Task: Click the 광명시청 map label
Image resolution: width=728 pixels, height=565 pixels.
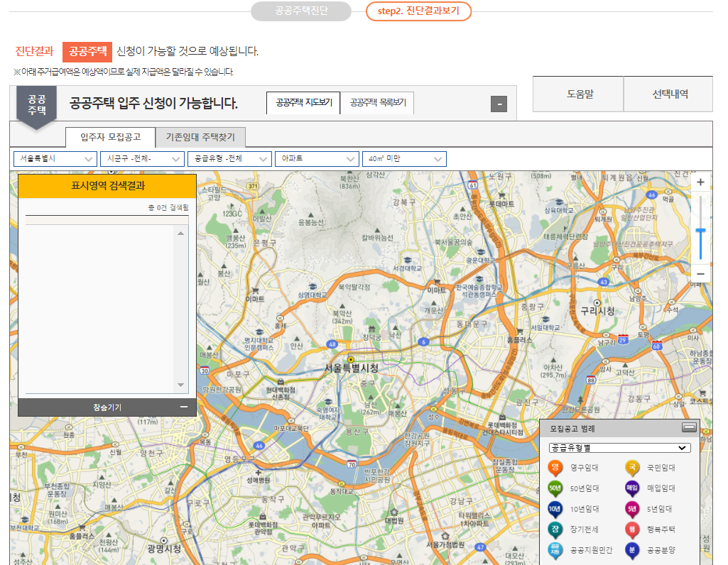Action: [164, 549]
